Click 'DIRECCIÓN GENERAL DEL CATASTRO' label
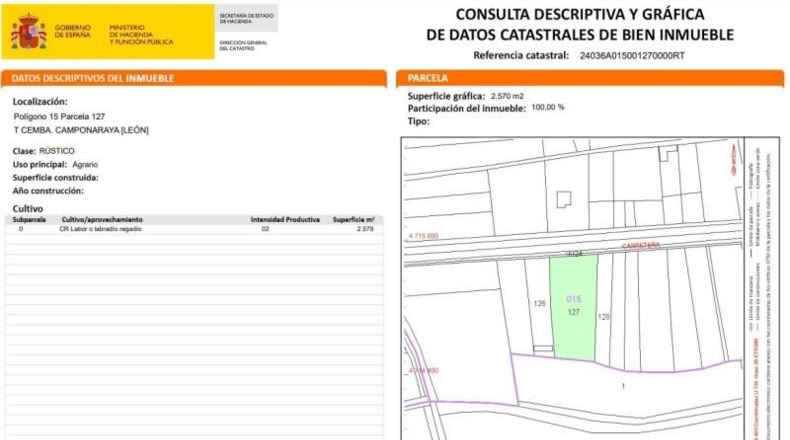 (243, 45)
